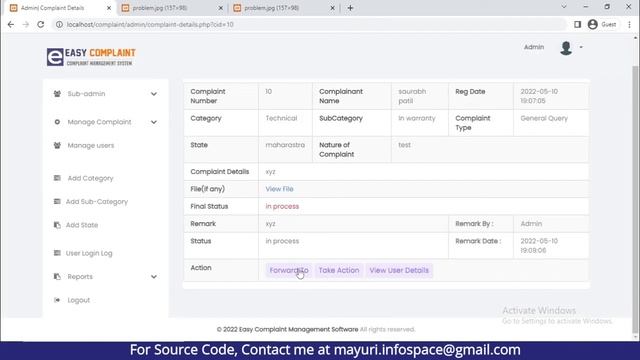Click the 'maharastra' state value
This screenshot has width=640, height=360.
click(285, 145)
